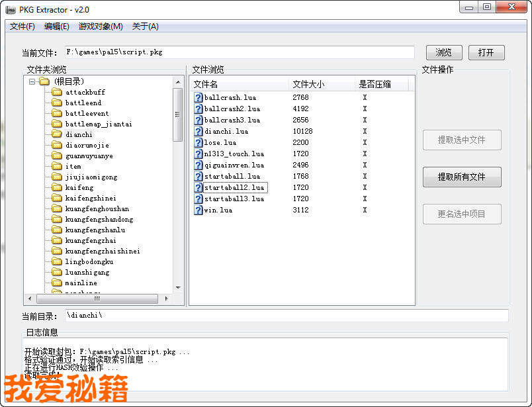Click the win.lua file icon
The height and width of the screenshot is (407, 532).
[x=199, y=210]
